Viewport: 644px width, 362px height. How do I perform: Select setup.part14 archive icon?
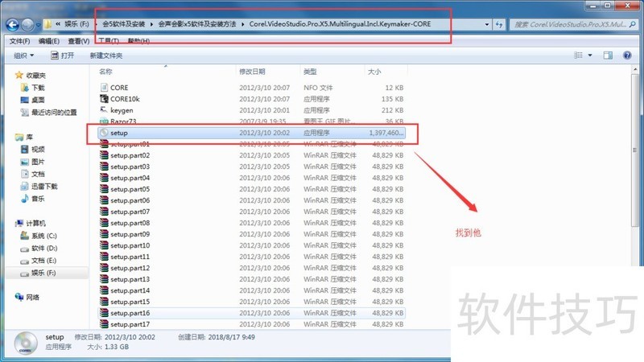click(104, 290)
